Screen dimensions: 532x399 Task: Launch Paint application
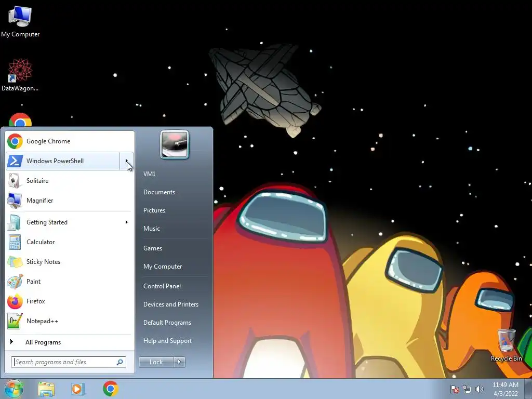tap(70, 281)
